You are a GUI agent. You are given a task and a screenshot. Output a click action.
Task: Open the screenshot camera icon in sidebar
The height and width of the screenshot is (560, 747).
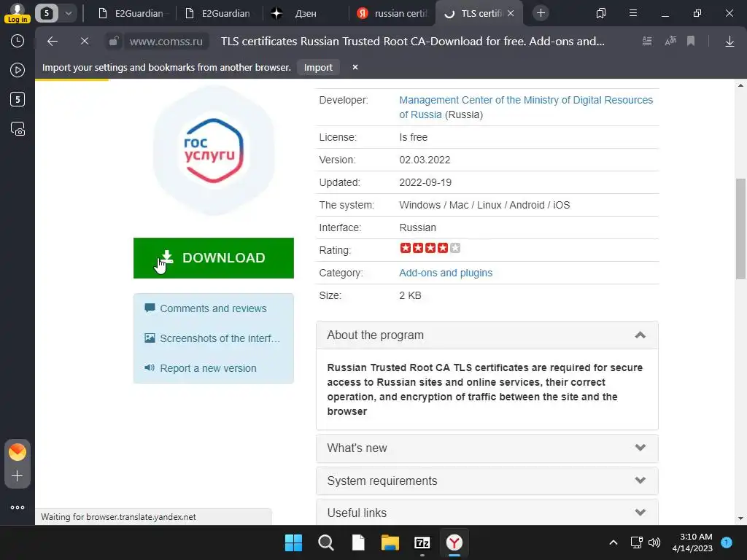point(18,129)
